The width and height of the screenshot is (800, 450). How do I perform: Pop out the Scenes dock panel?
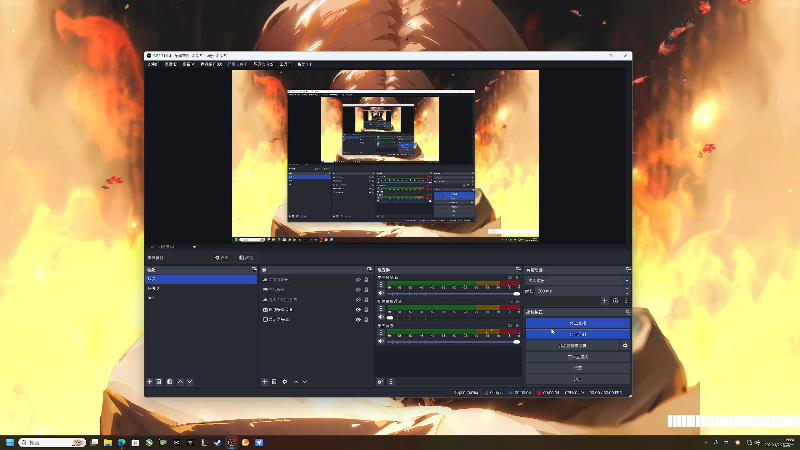(x=254, y=269)
